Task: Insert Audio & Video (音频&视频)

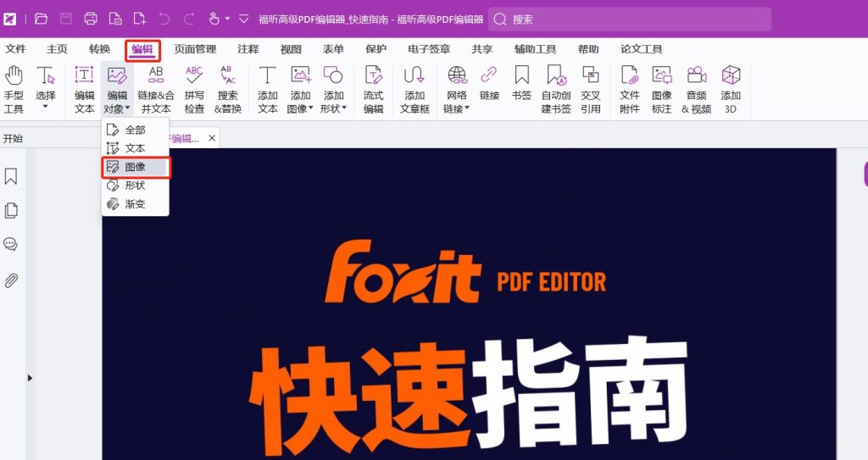Action: coord(697,89)
